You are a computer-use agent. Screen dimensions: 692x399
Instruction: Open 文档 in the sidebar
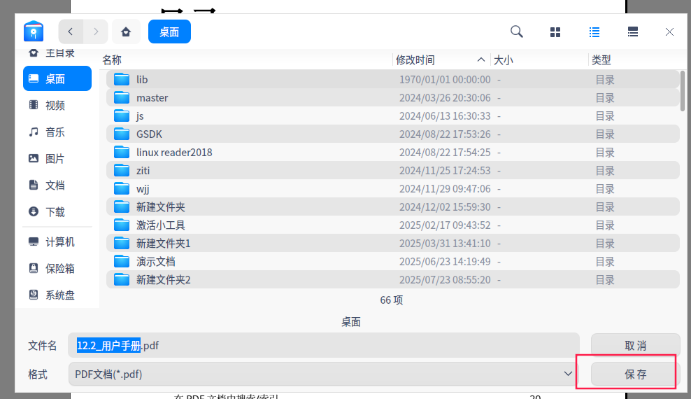(x=57, y=185)
